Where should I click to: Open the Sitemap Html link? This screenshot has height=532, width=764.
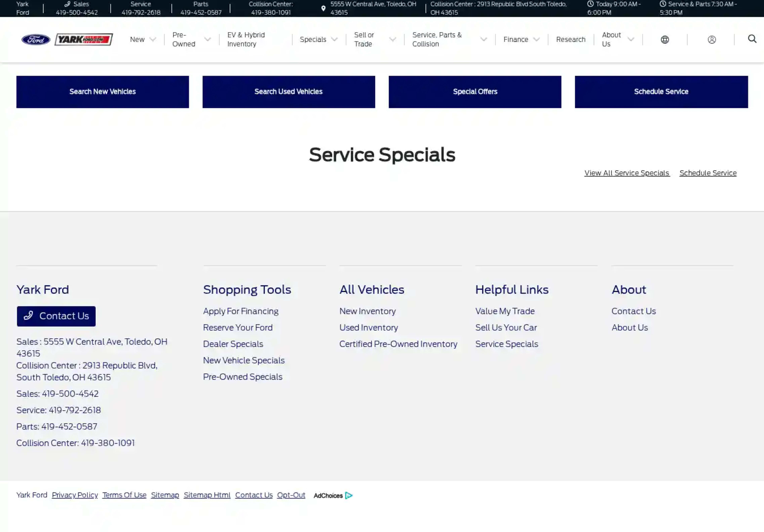(207, 495)
